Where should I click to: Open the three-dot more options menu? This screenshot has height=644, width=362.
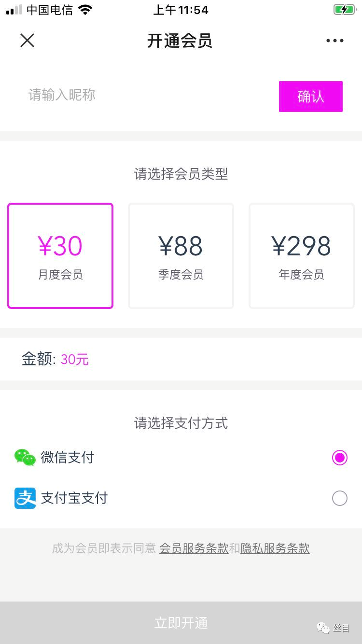(x=335, y=41)
